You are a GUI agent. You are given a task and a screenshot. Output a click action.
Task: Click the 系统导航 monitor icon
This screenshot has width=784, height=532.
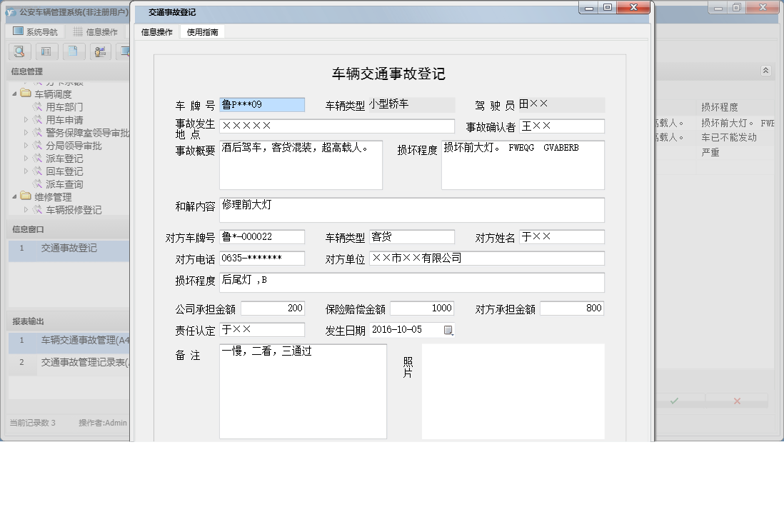pos(19,31)
